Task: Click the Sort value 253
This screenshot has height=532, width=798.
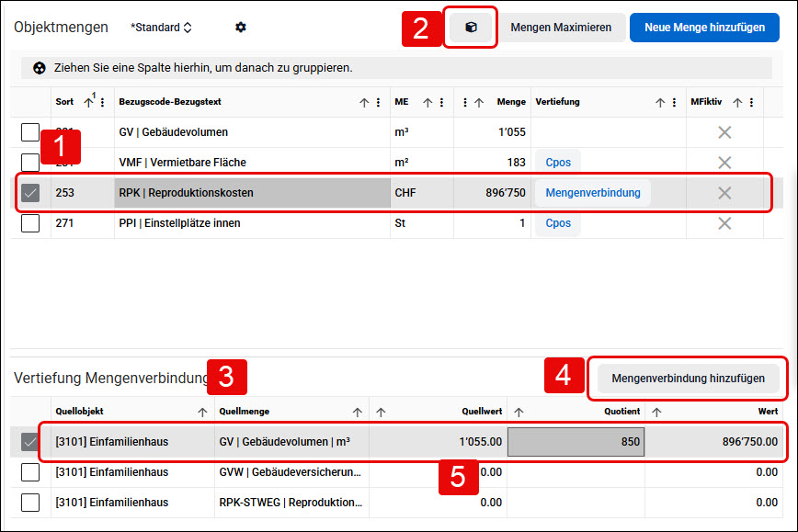Action: coord(64,193)
